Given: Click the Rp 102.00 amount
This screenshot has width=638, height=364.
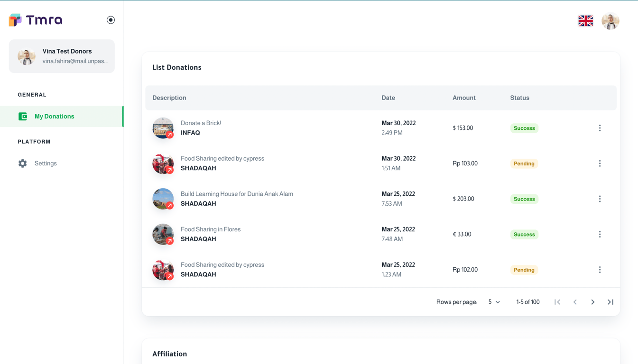Looking at the screenshot, I should pyautogui.click(x=465, y=270).
